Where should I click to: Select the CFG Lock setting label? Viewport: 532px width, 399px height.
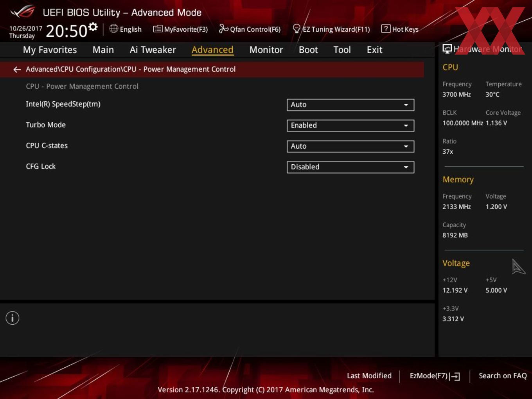point(41,166)
